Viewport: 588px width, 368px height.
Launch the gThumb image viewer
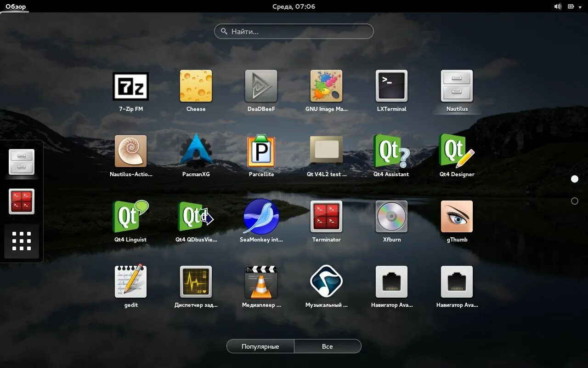point(457,216)
